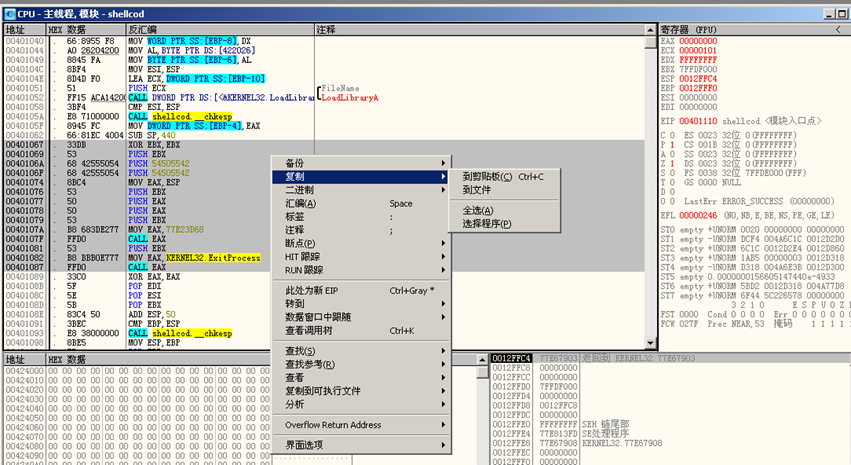851x465 pixels.
Task: Select ADD ESP,50 instruction line
Action: (325, 314)
